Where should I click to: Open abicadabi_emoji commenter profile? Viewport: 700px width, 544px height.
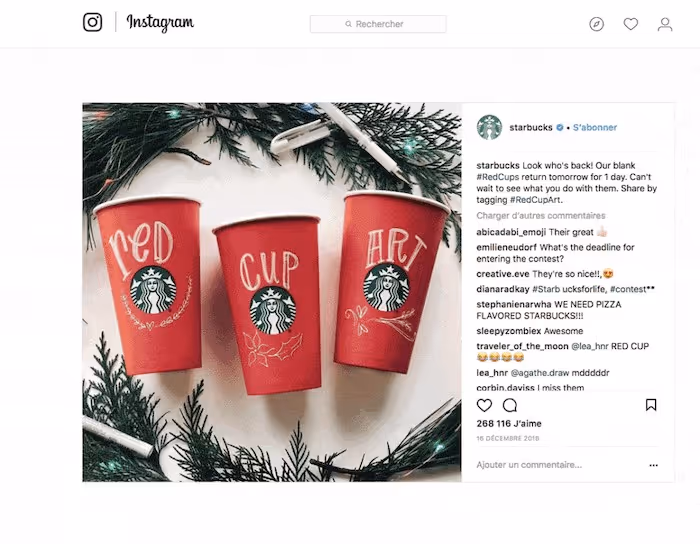click(x=511, y=233)
